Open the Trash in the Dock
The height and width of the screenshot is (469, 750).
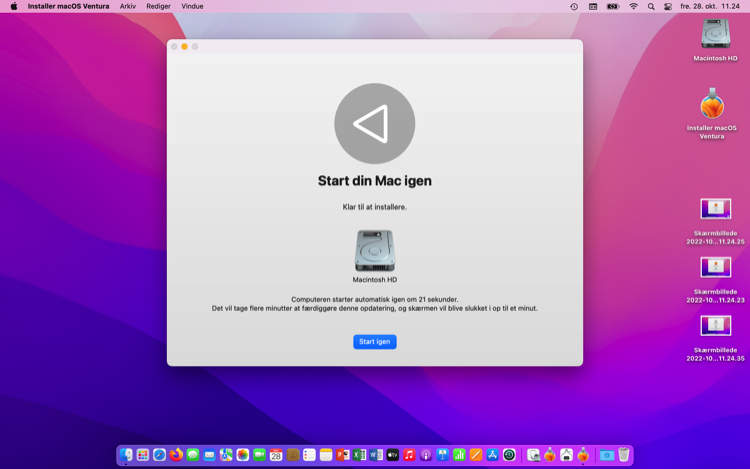click(624, 455)
